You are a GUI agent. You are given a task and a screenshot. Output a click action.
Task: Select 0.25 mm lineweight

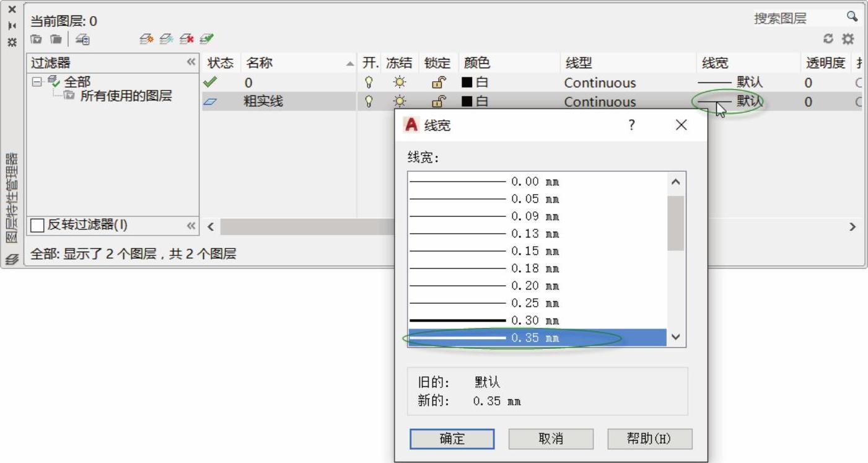pyautogui.click(x=537, y=303)
